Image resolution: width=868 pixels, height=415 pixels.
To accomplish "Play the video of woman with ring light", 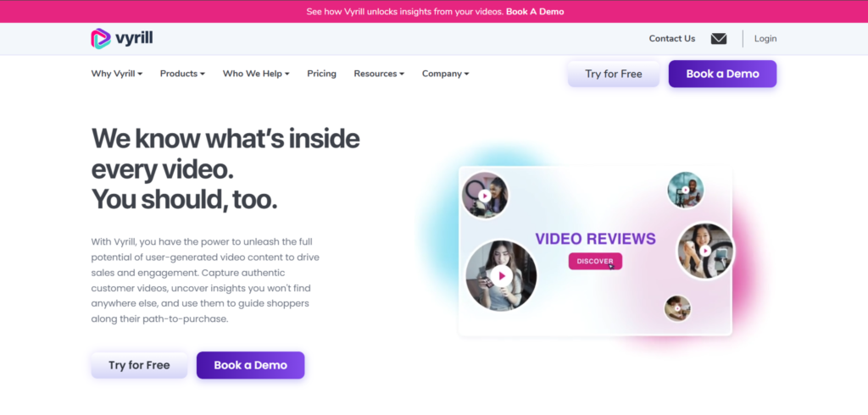I will click(x=485, y=196).
